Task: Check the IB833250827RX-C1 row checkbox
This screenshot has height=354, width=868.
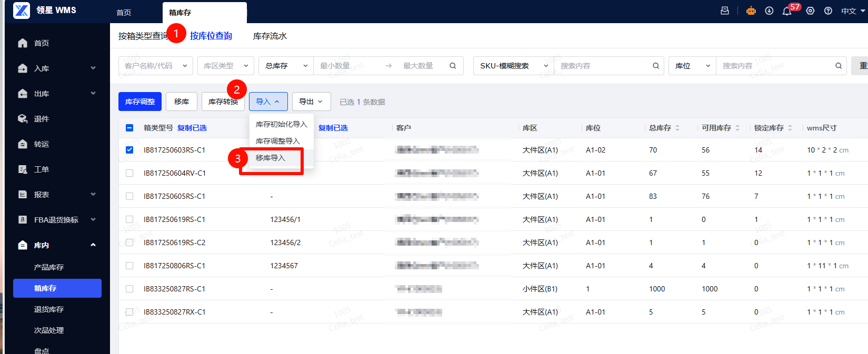Action: click(129, 312)
